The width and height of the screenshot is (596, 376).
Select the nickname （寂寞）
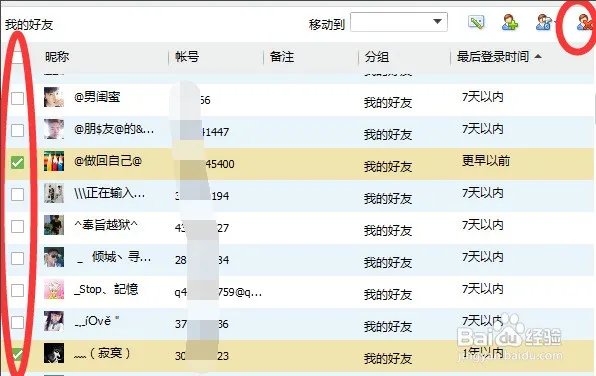coord(102,353)
